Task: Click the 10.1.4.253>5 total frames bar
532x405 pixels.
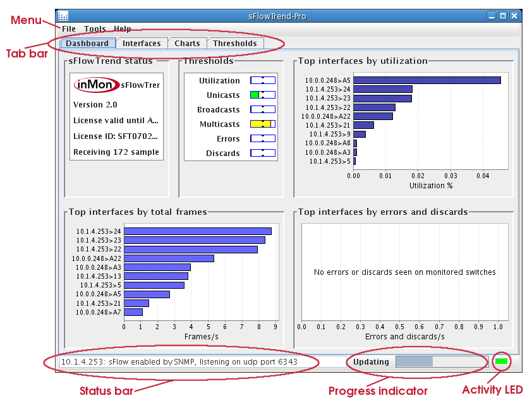Action: 154,285
